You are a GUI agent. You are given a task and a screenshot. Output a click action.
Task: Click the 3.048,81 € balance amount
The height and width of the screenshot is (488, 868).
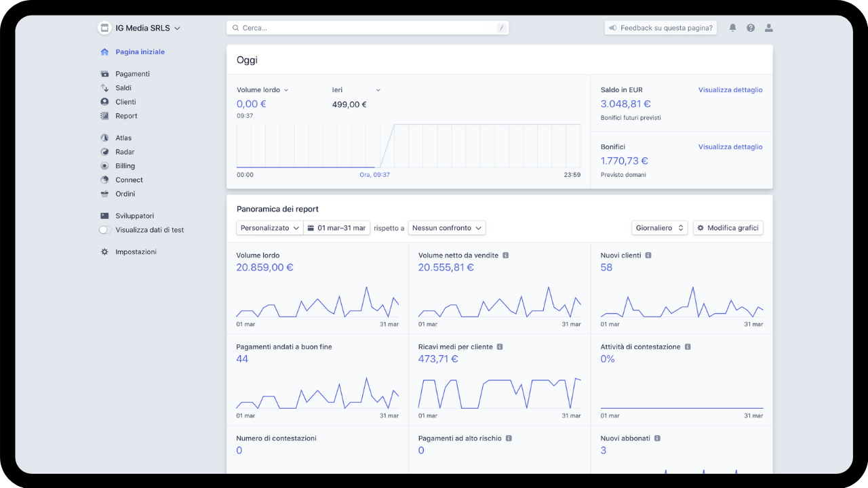pyautogui.click(x=626, y=104)
